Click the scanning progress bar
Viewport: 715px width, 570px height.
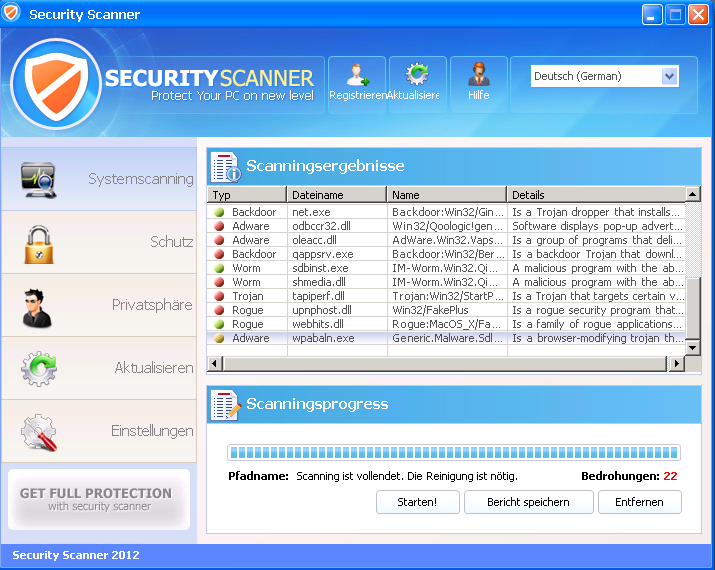pyautogui.click(x=454, y=453)
